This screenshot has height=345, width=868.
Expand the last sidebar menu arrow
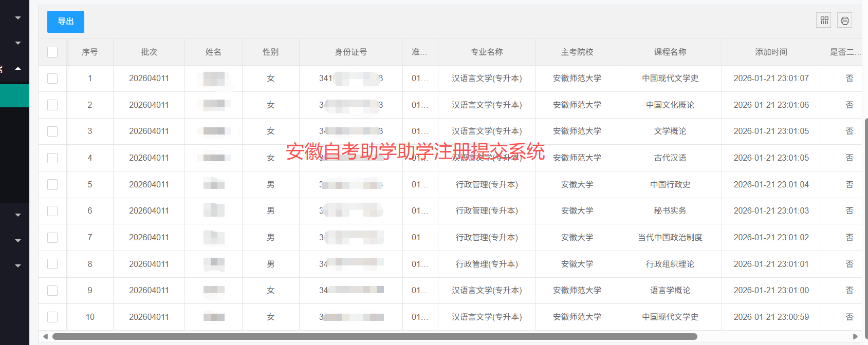tap(18, 266)
